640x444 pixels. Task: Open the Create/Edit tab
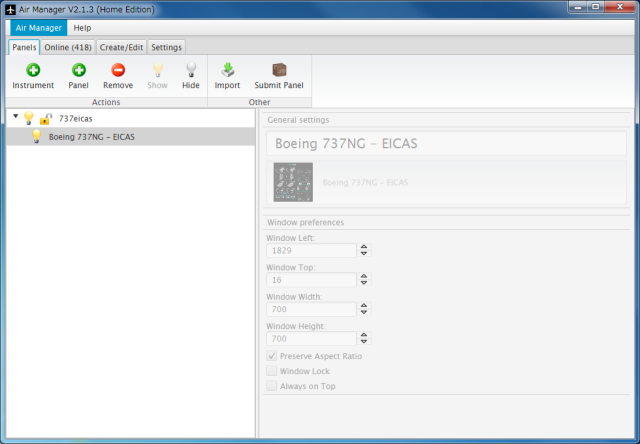click(121, 47)
